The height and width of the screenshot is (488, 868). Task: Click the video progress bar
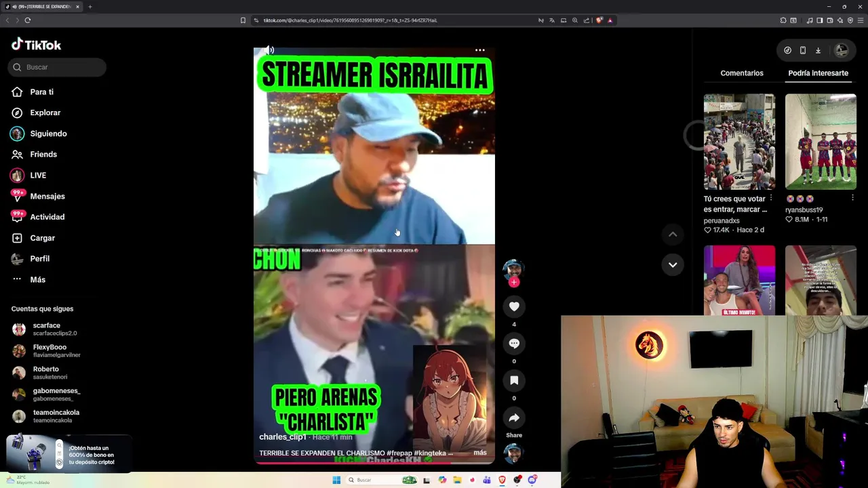[374, 464]
